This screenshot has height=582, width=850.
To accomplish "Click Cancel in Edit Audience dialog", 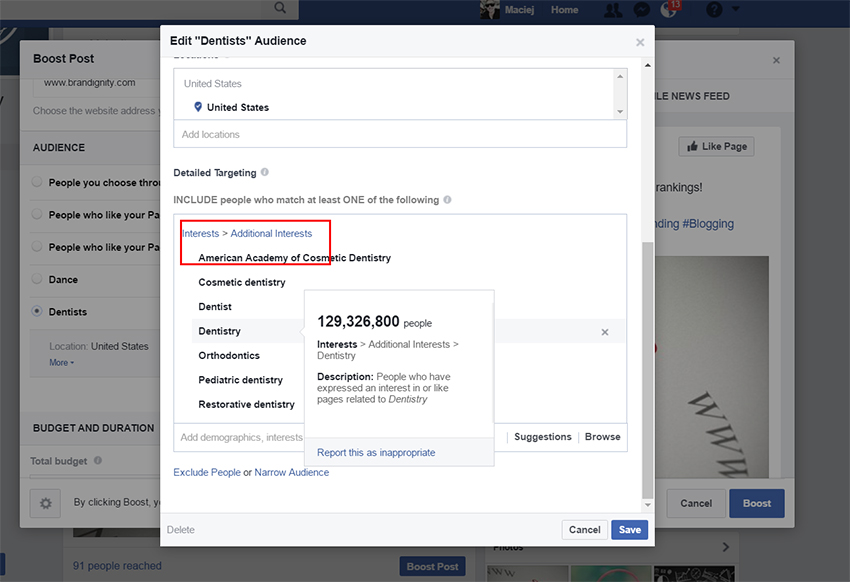I will [584, 529].
